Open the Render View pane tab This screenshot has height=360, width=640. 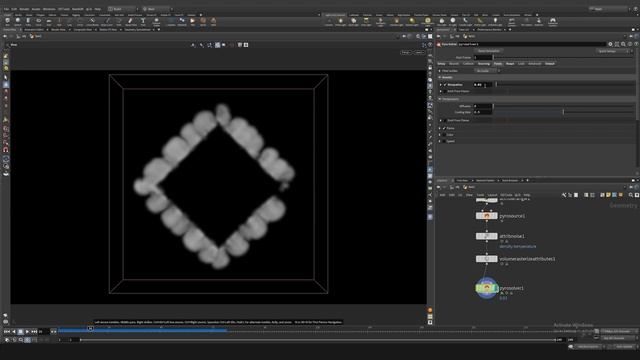58,30
